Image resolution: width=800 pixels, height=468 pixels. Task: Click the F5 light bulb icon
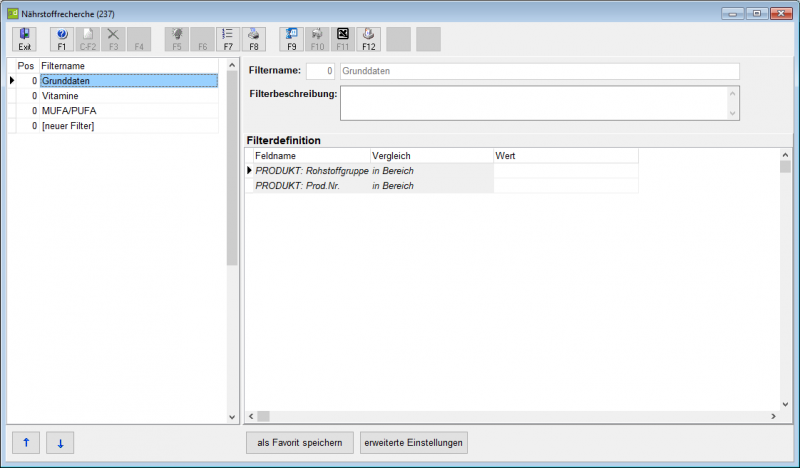pos(177,39)
